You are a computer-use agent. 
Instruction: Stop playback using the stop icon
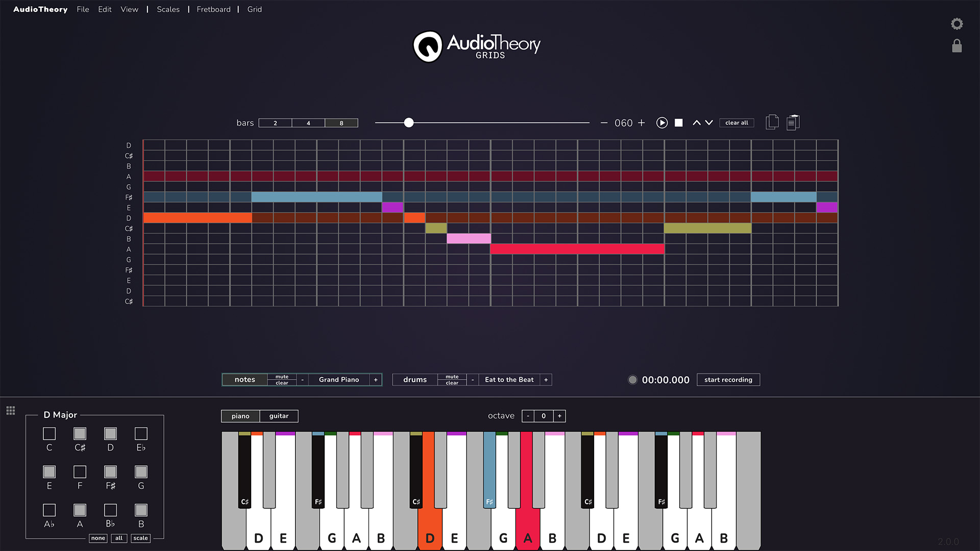678,122
